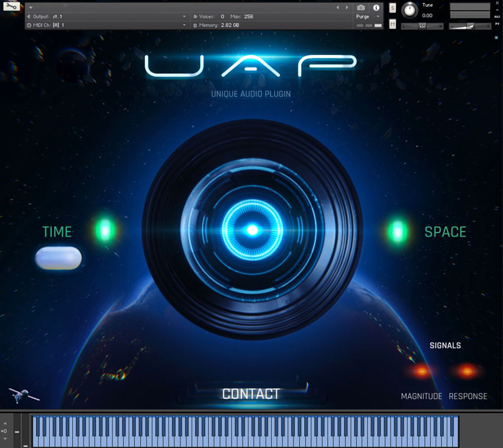Image resolution: width=503 pixels, height=448 pixels.
Task: Click the volume slider in header
Action: (x=470, y=26)
